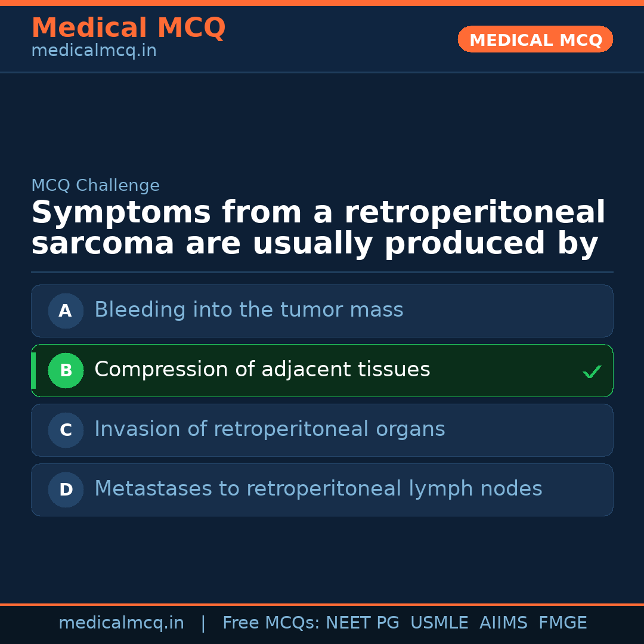
Task: Click the orange MEDICAL MCQ badge
Action: pos(535,39)
